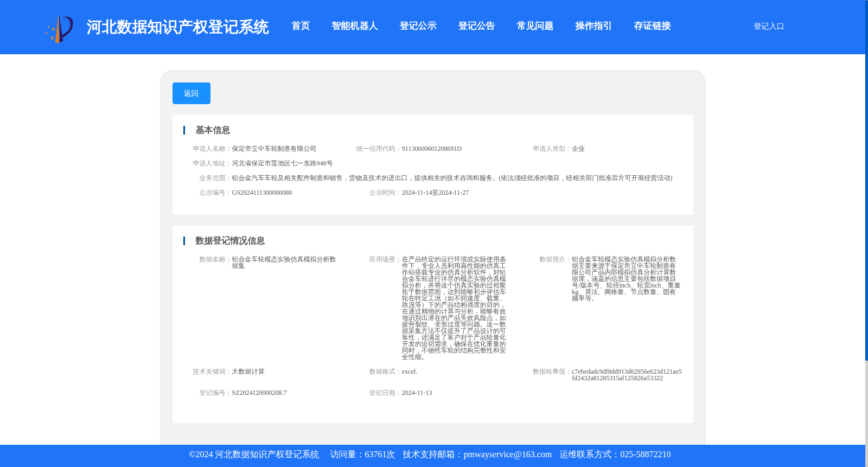Screen dimensions: 868x467
Task: Open the 常见问题 menu item
Action: [x=535, y=26]
